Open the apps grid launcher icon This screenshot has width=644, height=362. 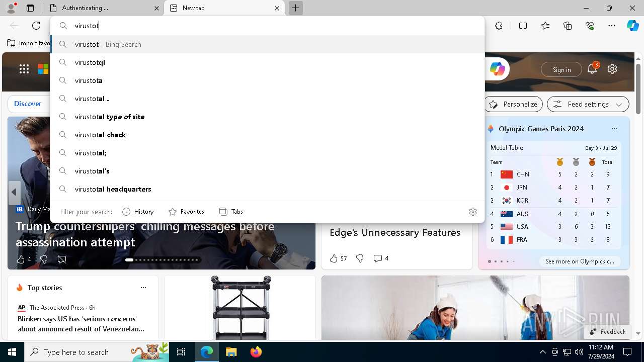(24, 69)
